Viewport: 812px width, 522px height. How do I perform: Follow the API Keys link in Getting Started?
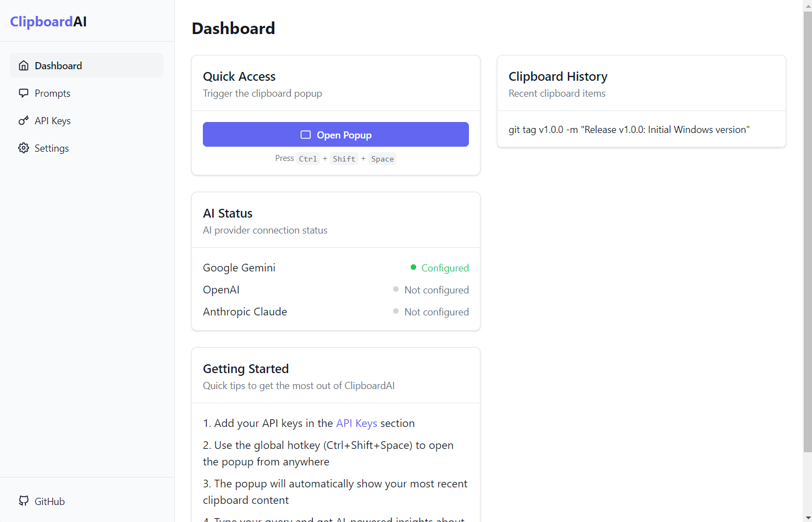click(356, 423)
